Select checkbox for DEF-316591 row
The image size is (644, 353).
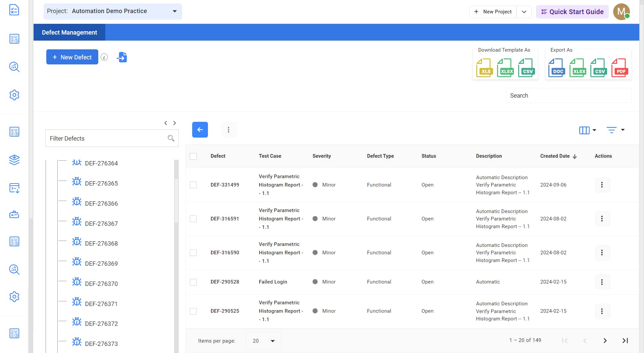coord(193,219)
